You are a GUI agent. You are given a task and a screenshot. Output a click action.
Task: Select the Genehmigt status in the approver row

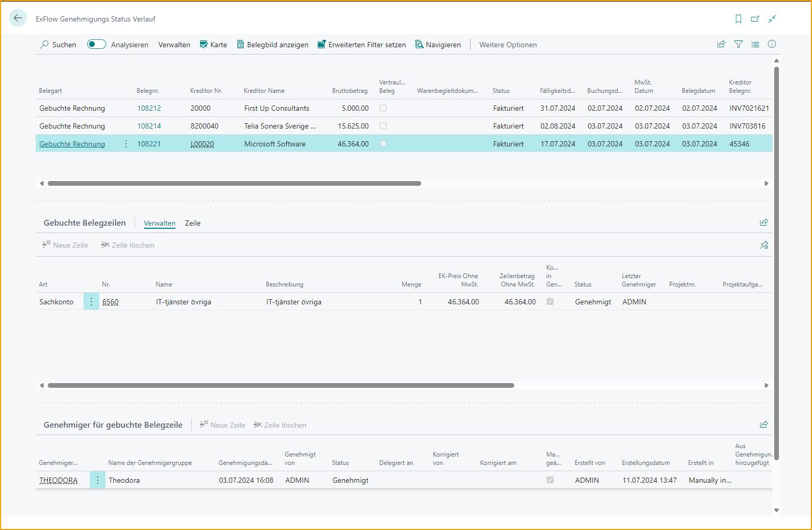pos(350,480)
